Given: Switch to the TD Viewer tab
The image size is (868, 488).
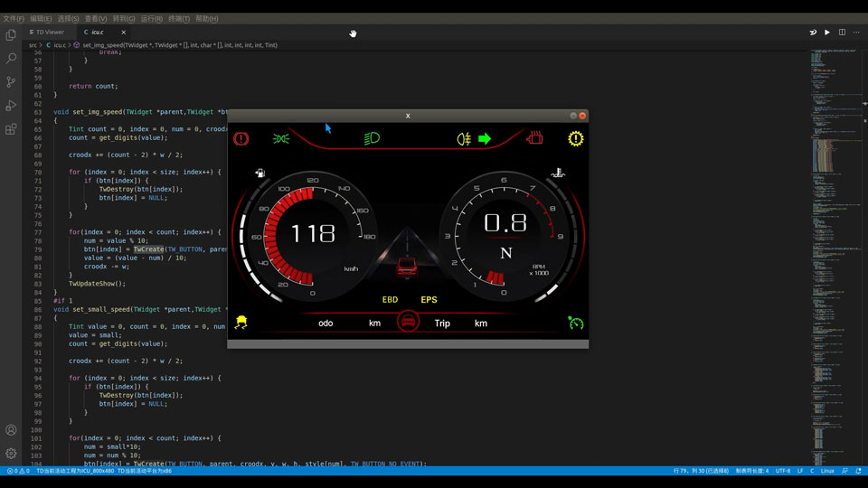Looking at the screenshot, I should tap(46, 32).
